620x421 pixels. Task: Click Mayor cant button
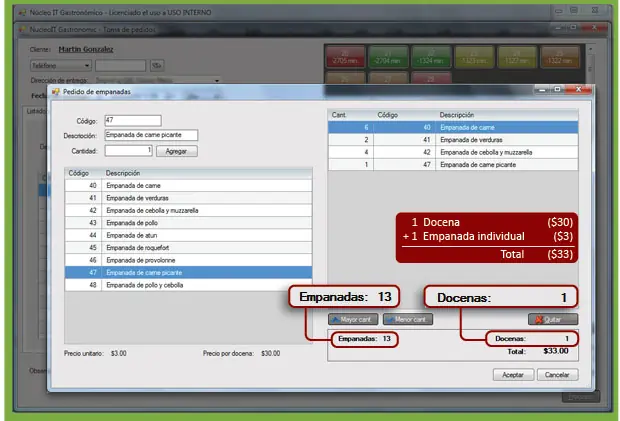point(353,319)
